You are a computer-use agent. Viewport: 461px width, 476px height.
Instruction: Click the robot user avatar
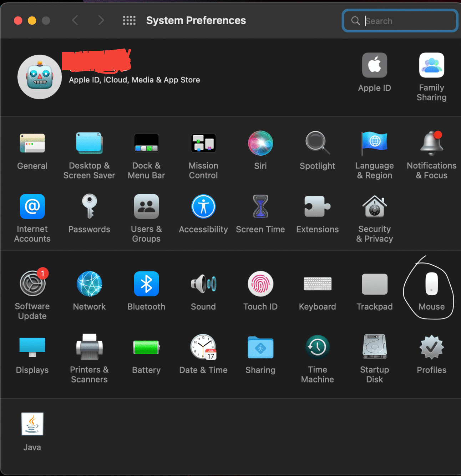point(40,77)
